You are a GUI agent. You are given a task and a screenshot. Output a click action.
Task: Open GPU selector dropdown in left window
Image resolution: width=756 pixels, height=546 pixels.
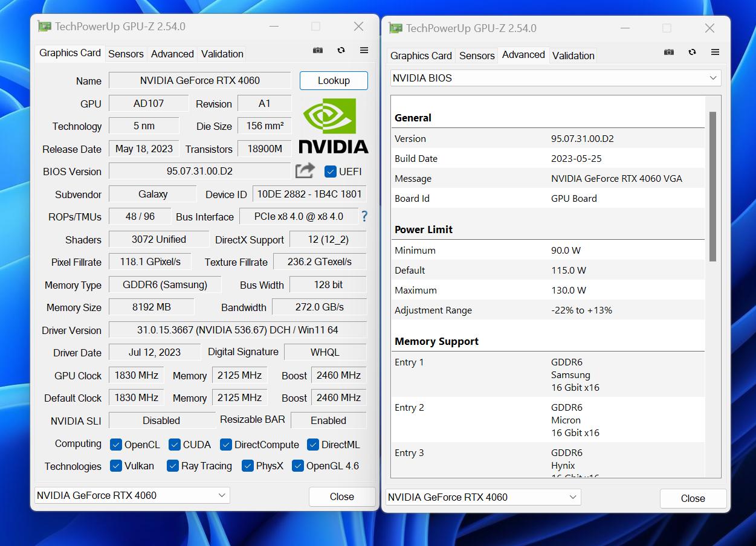click(x=132, y=495)
